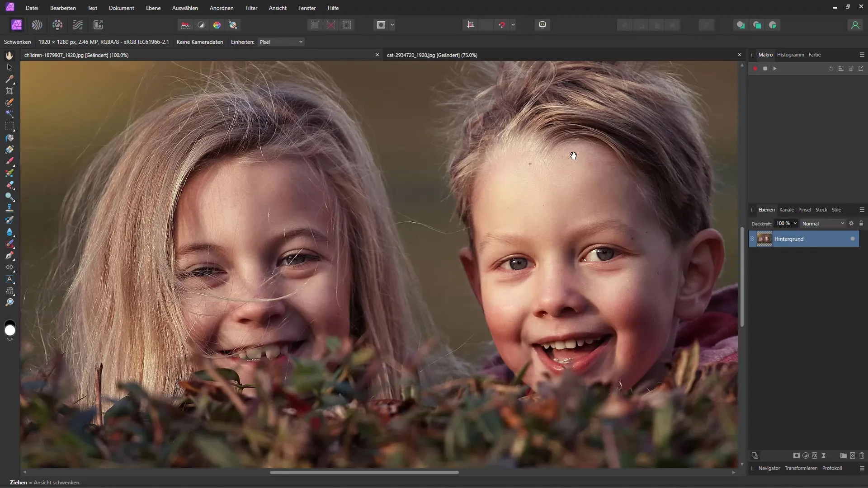
Task: Toggle Quick Mask button in toolbar
Action: click(381, 25)
